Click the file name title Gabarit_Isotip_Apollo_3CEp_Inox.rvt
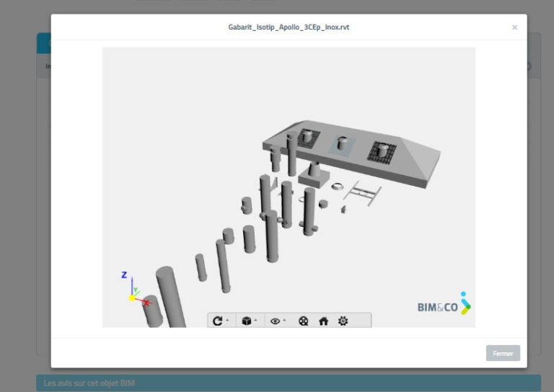This screenshot has height=392, width=554. [x=289, y=27]
